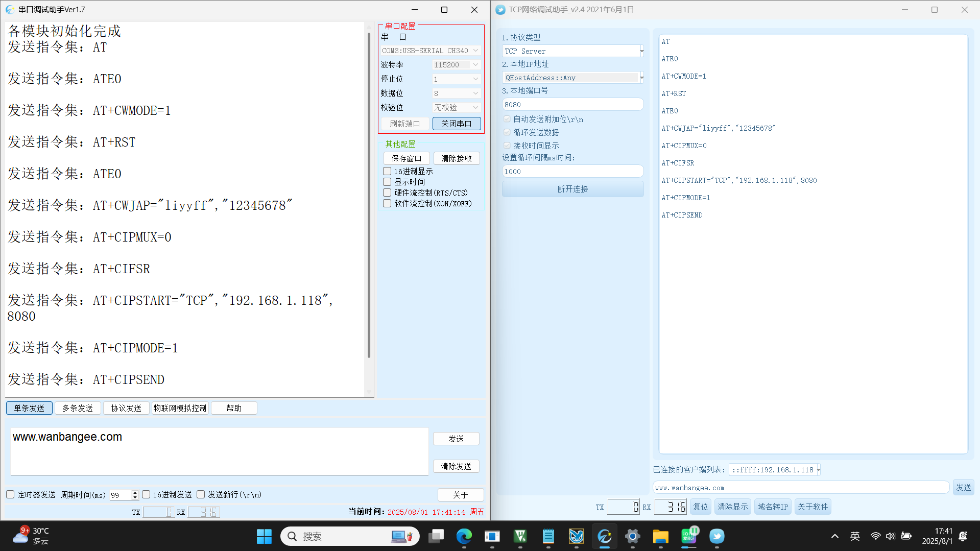
Task: Switch to the 协议发送 tab
Action: point(126,408)
